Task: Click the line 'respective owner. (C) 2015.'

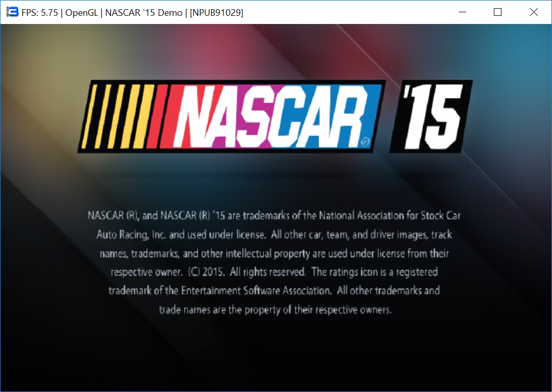Action: click(274, 272)
